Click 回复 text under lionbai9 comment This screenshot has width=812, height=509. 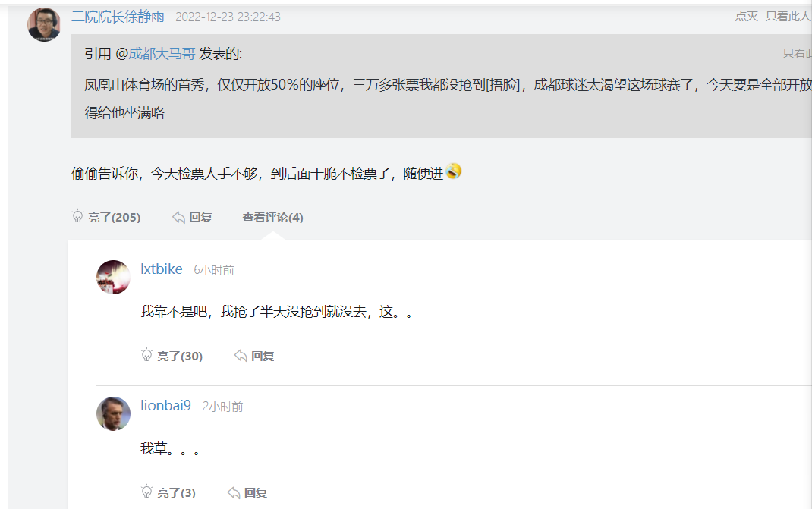tap(256, 493)
